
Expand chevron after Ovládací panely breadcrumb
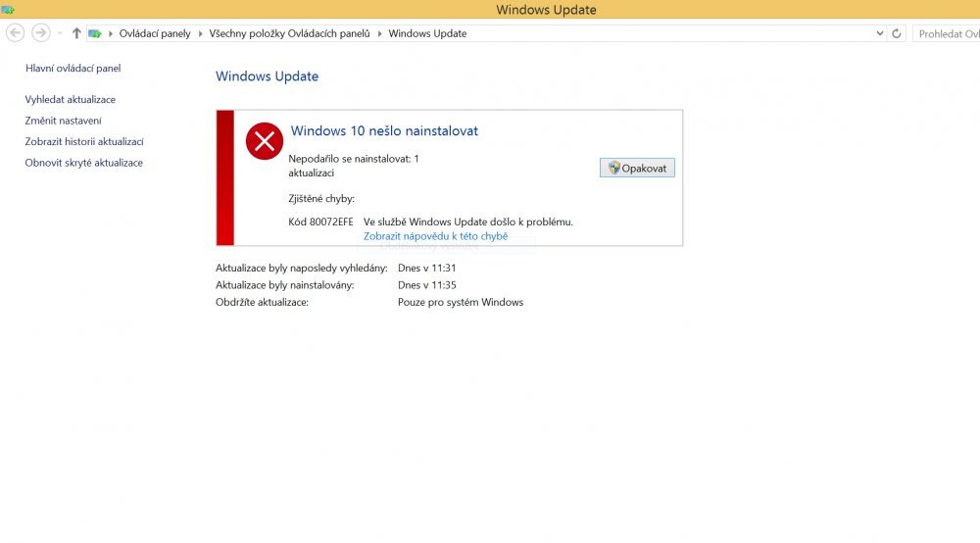[x=200, y=33]
